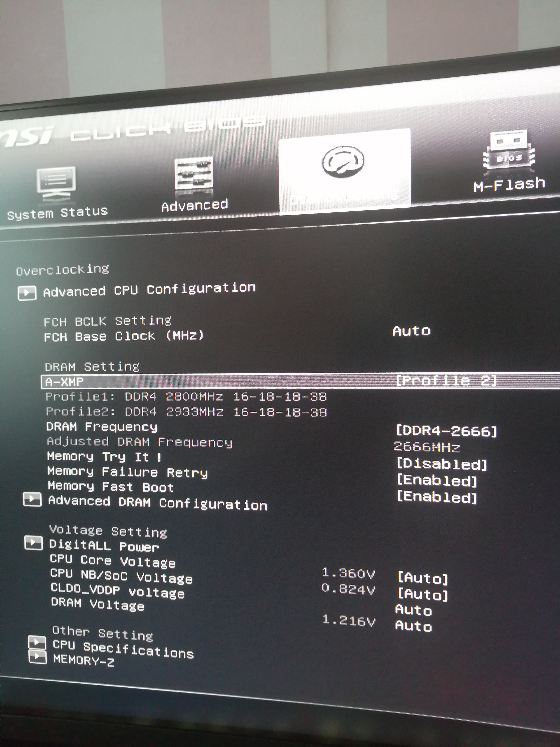Open A-XMP Profile 2 dropdown
Viewport: 560px width, 747px height.
click(446, 381)
